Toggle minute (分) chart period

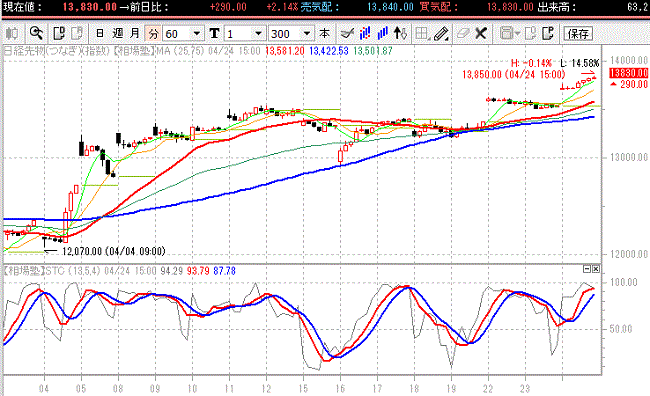tap(153, 33)
